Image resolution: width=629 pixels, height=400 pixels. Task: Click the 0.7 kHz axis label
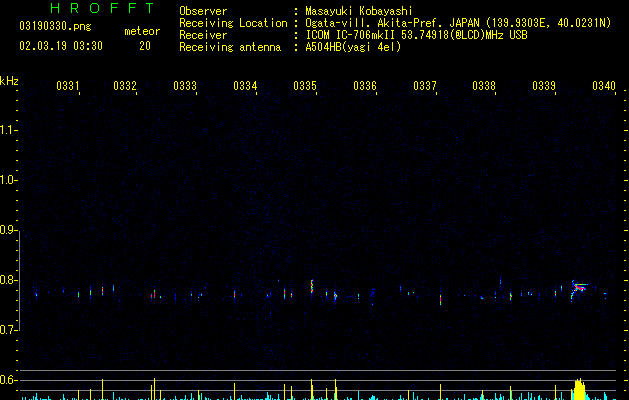(x=8, y=330)
